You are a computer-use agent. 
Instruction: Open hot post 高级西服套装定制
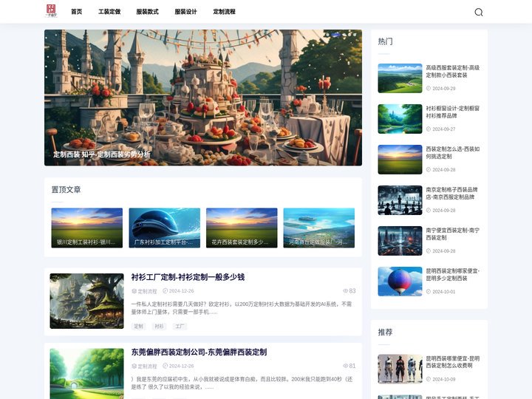click(453, 71)
